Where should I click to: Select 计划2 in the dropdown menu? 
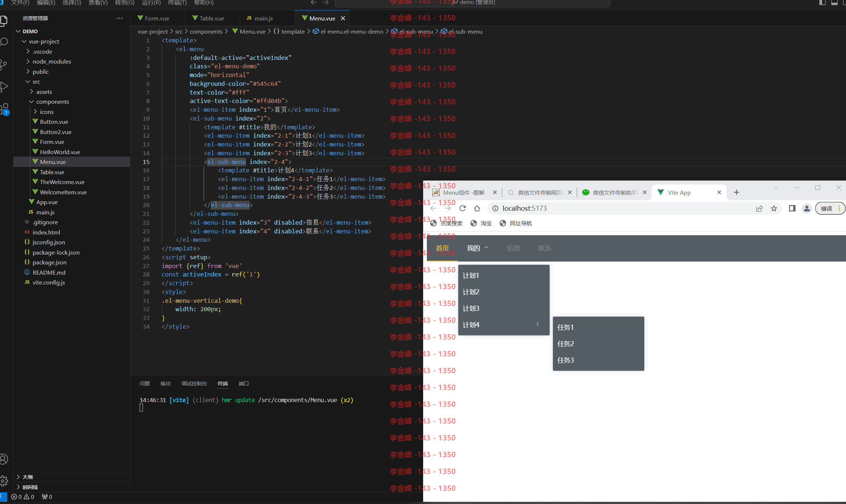pyautogui.click(x=504, y=292)
